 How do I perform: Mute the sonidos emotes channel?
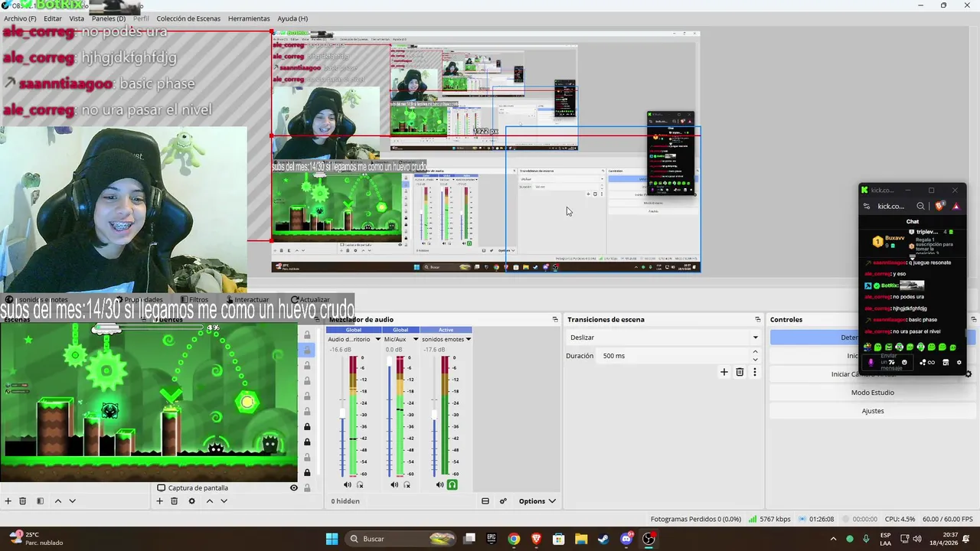pos(439,484)
